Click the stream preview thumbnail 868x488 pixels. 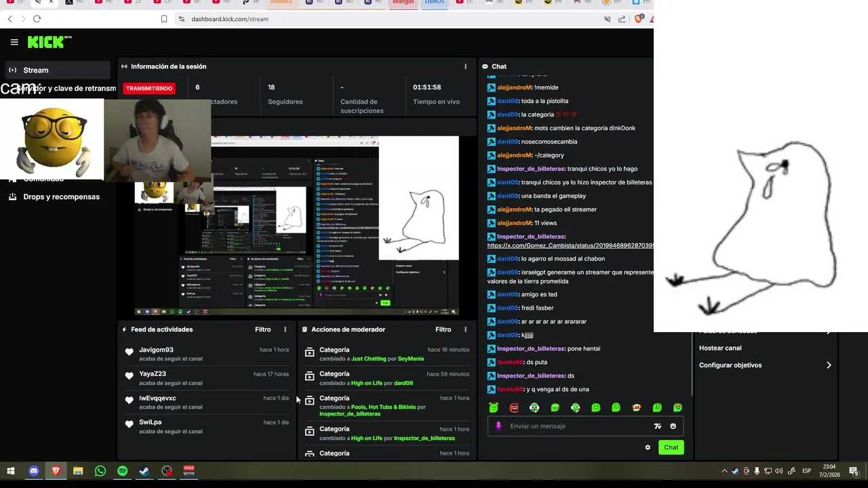click(297, 226)
